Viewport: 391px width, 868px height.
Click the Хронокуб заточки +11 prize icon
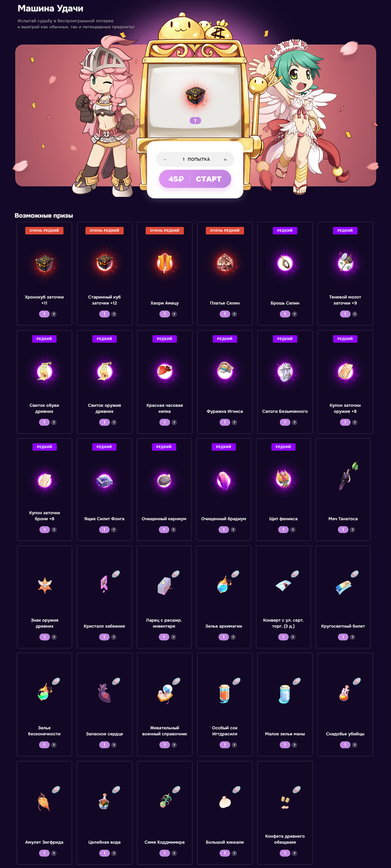coord(44,264)
